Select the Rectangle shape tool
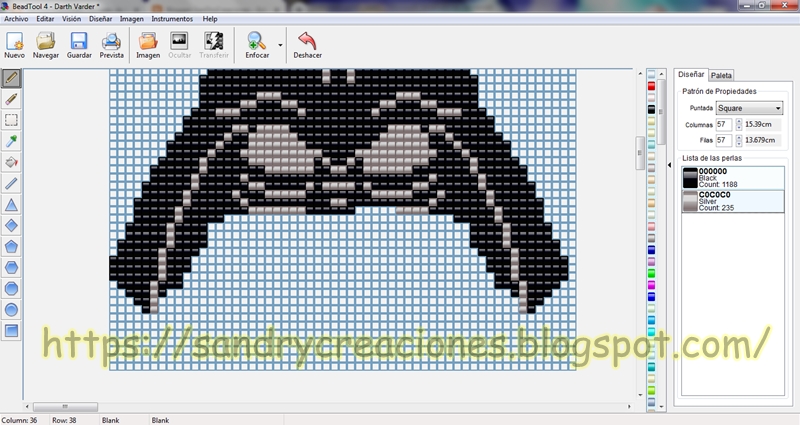Viewport: 800px width, 425px height. [x=11, y=331]
